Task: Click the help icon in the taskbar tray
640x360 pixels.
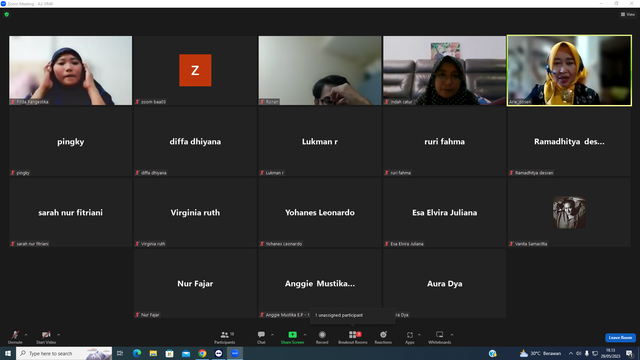Action: (x=493, y=353)
